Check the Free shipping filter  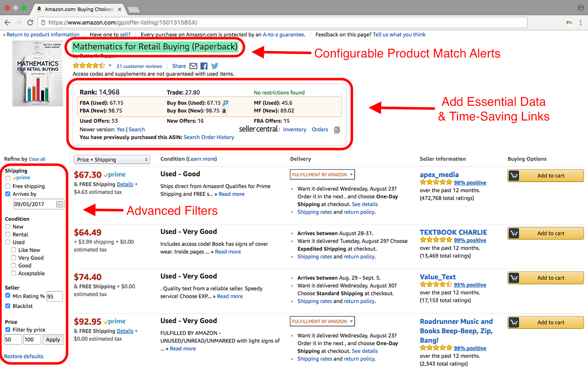(8, 186)
